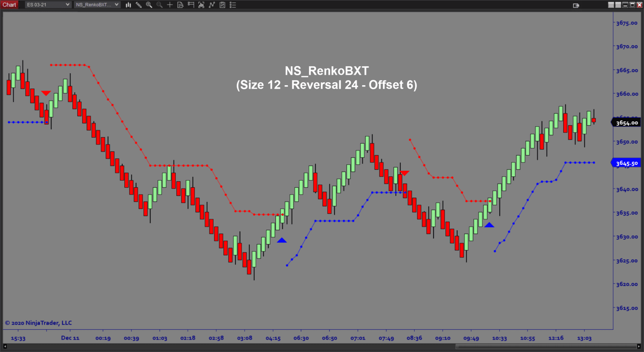Viewport: 644px width, 352px height.
Task: Open the indicators list icon
Action: click(x=232, y=5)
